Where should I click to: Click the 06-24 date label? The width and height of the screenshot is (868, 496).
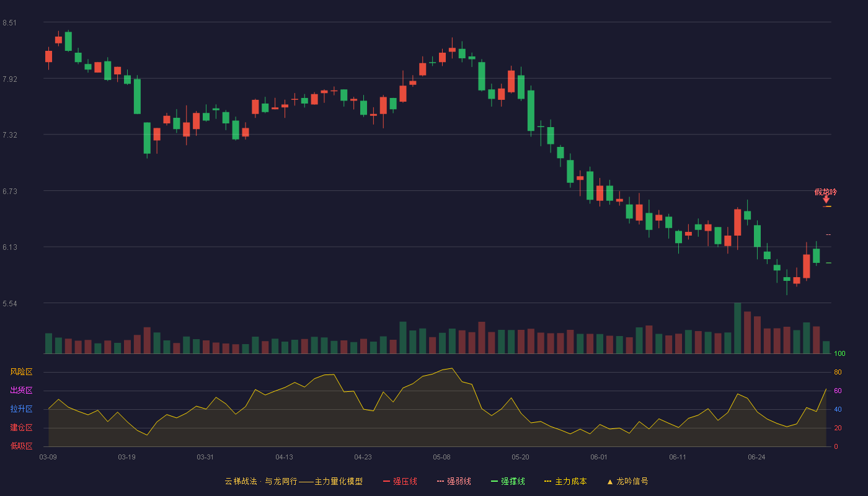756,457
